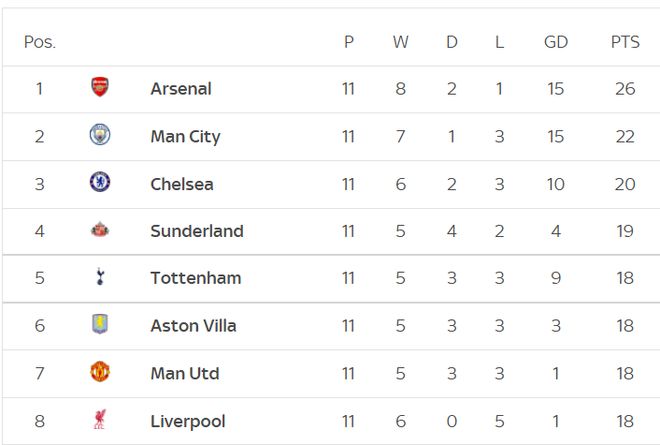
Task: Select the W wins column header
Action: tap(400, 42)
